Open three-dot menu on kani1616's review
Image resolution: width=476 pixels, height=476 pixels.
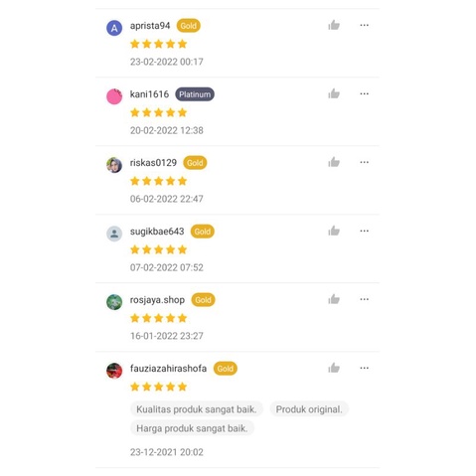(x=364, y=93)
